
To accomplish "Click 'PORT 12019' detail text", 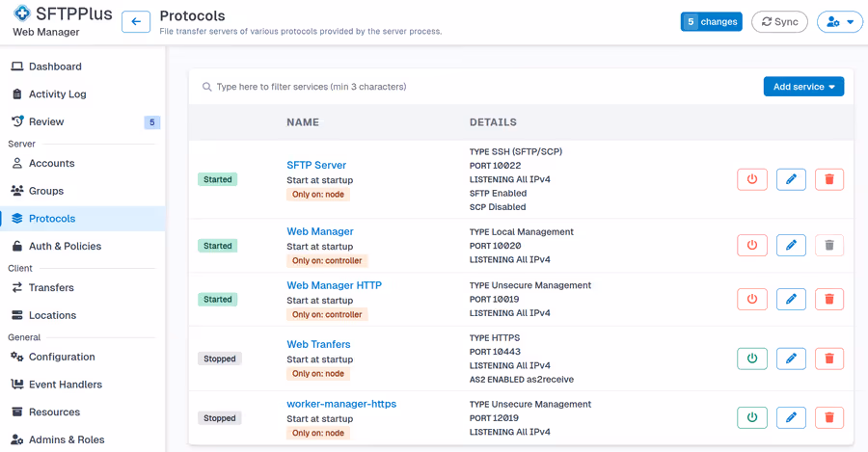I will click(x=495, y=418).
